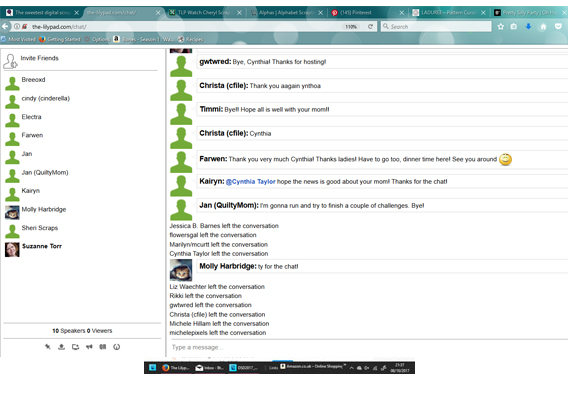The height and width of the screenshot is (393, 568).
Task: Open the Options bookmark
Action: (x=97, y=39)
